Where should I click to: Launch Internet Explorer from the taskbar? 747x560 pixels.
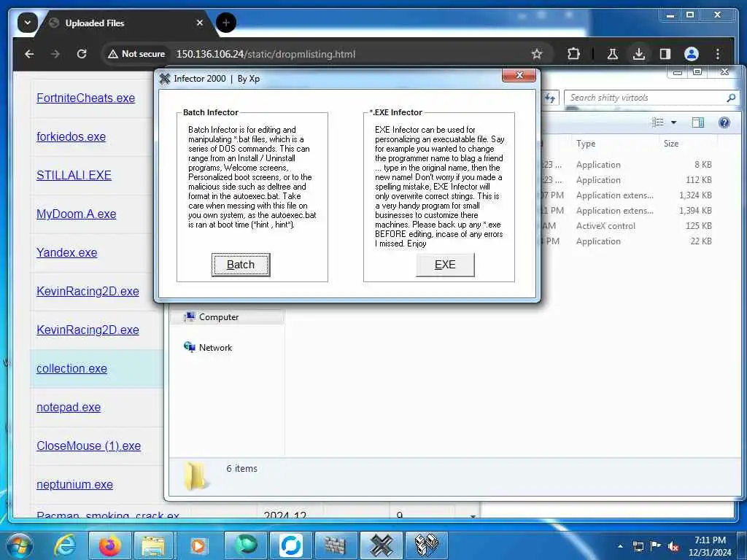(64, 545)
